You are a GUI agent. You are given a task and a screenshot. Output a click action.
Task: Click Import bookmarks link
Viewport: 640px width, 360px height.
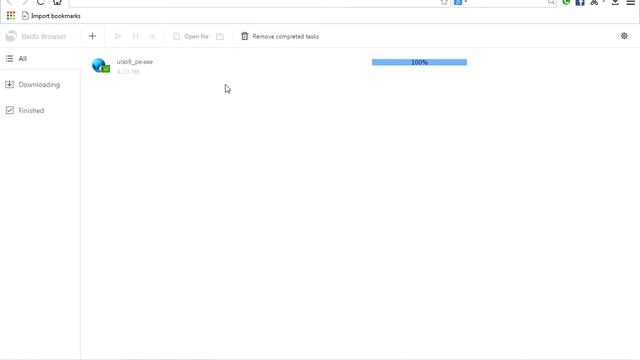tap(51, 16)
